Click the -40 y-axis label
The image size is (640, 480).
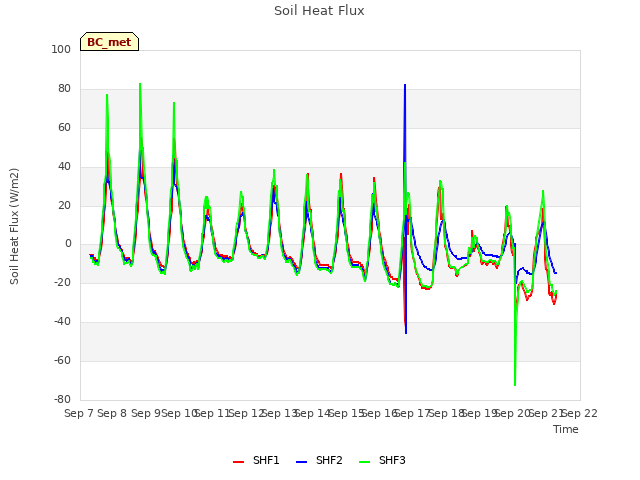[62, 322]
